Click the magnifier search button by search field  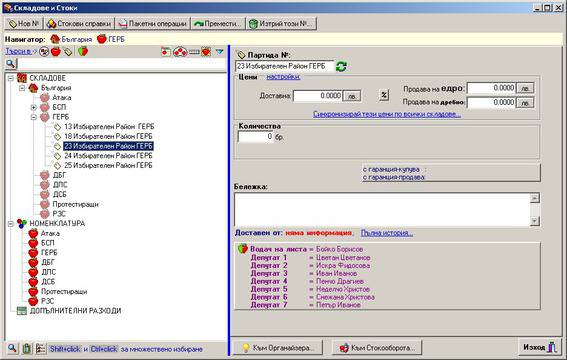tap(11, 64)
